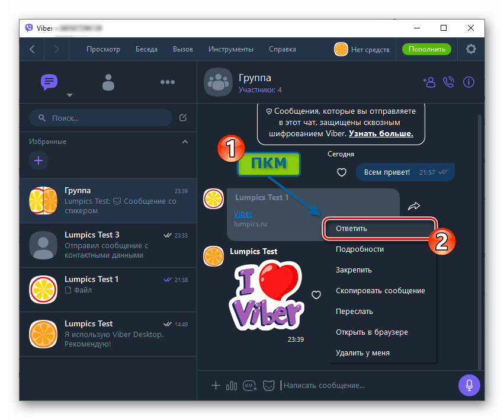Choose Открыть в браузере

[x=383, y=332]
